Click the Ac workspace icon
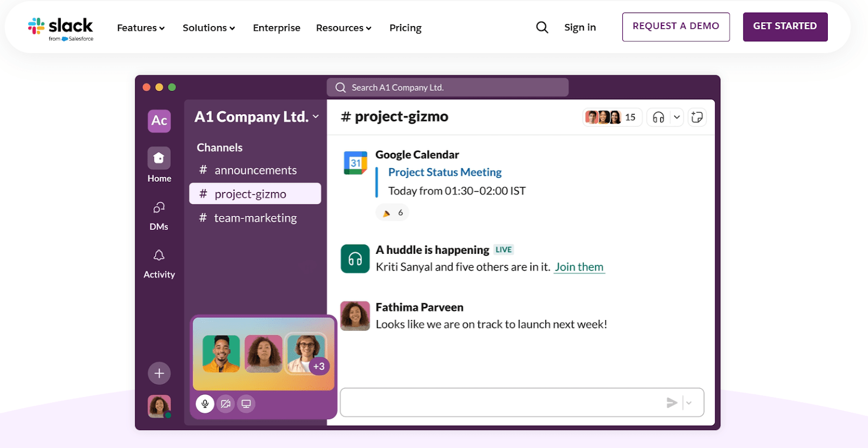Viewport: 868px width, 448px height. [x=159, y=120]
